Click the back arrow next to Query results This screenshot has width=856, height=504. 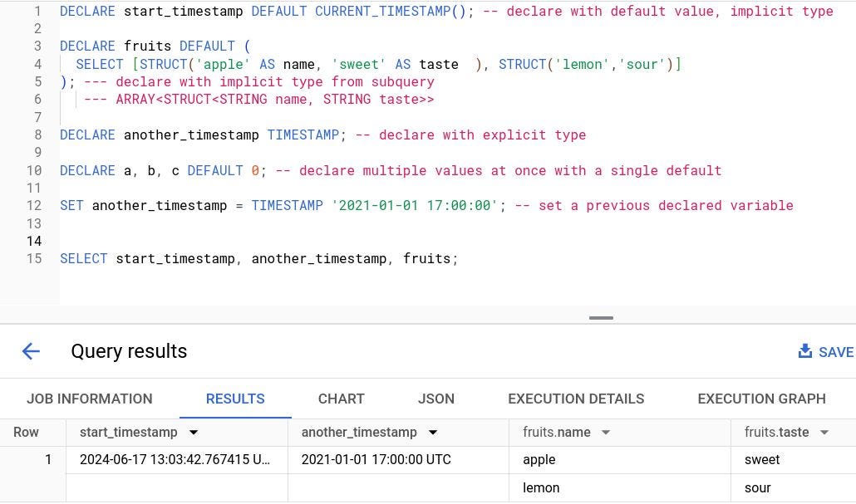[31, 351]
